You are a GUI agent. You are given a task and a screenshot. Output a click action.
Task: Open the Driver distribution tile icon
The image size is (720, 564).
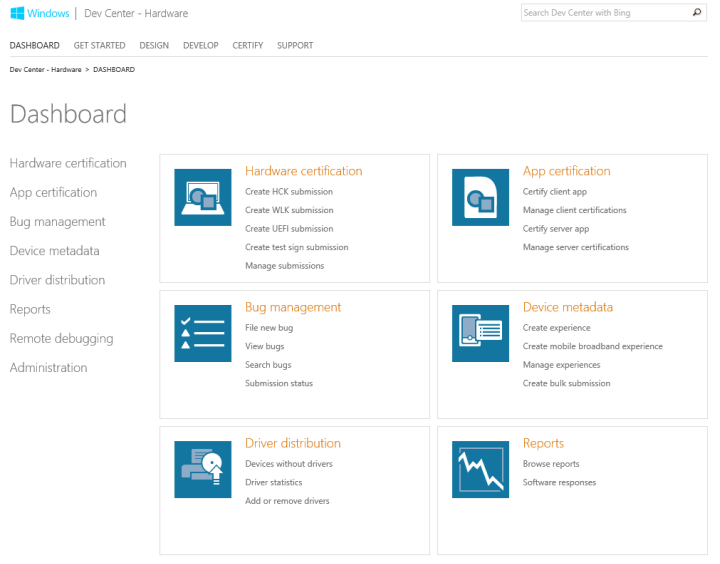tap(202, 469)
